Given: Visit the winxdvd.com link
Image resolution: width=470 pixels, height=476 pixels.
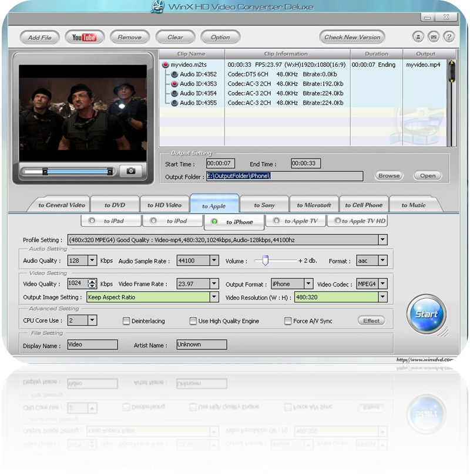Looking at the screenshot, I should click(x=424, y=359).
